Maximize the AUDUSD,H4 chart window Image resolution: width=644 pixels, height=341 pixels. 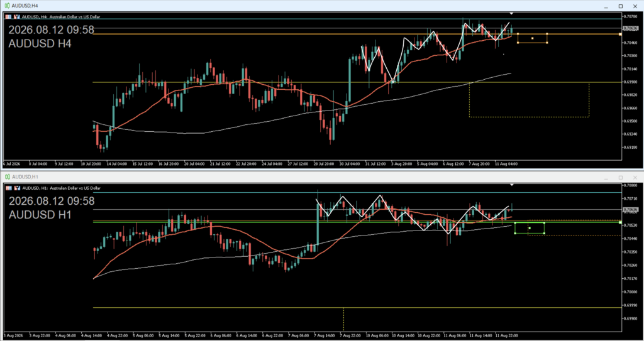[621, 6]
